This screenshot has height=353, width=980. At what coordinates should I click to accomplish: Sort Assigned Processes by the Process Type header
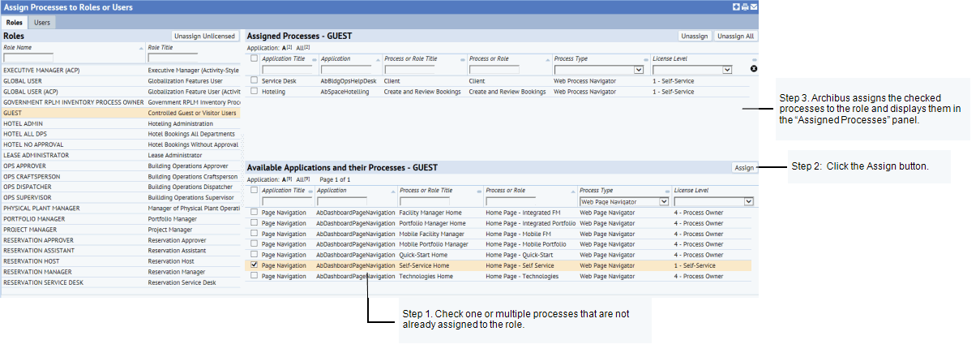[571, 59]
